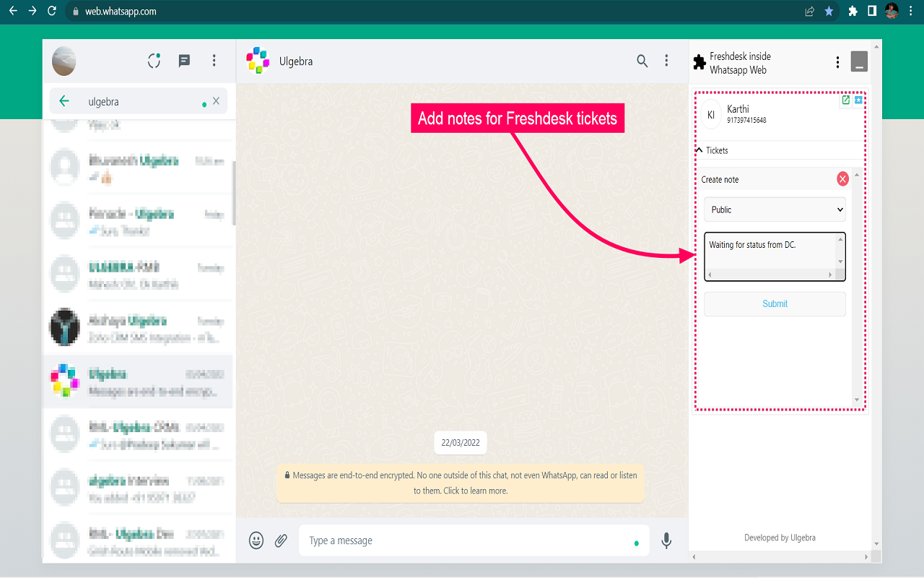Image resolution: width=924 pixels, height=578 pixels.
Task: Go forward in browser history
Action: tap(32, 11)
